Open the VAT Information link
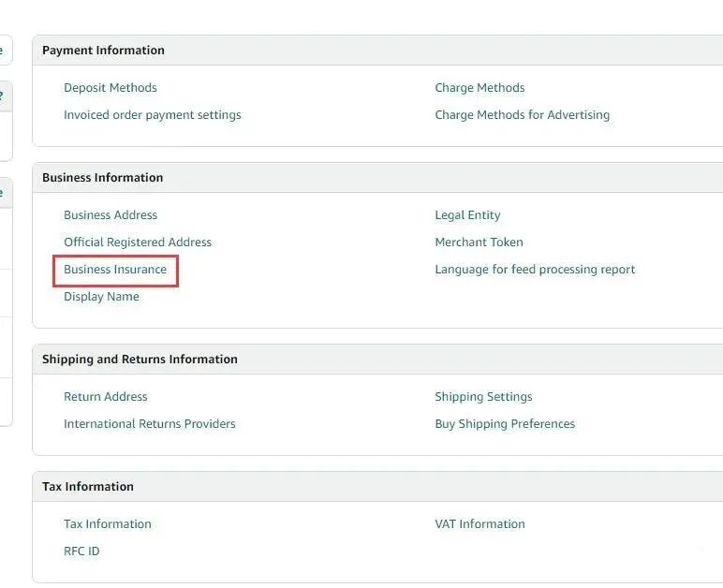 [x=480, y=523]
